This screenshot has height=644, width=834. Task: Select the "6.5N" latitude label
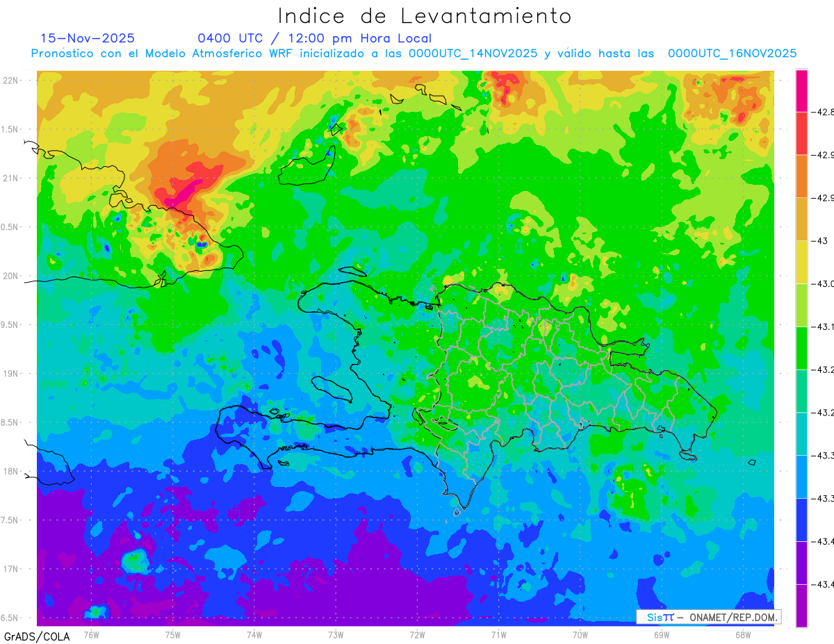(x=10, y=618)
